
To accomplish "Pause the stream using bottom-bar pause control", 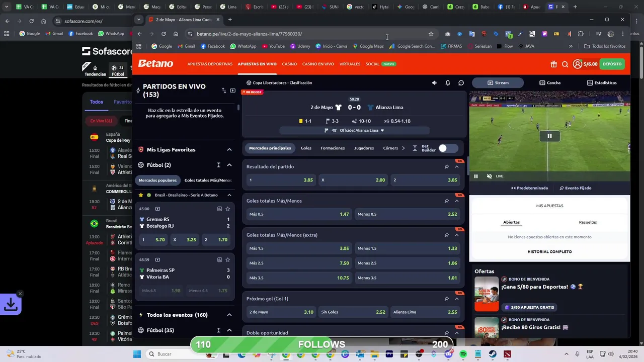I will click(475, 176).
